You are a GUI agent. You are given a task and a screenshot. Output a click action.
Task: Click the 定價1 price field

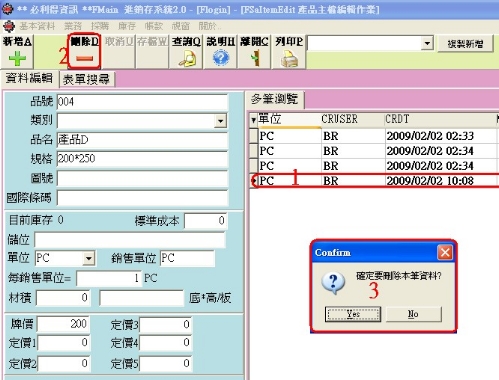pyautogui.click(x=63, y=343)
